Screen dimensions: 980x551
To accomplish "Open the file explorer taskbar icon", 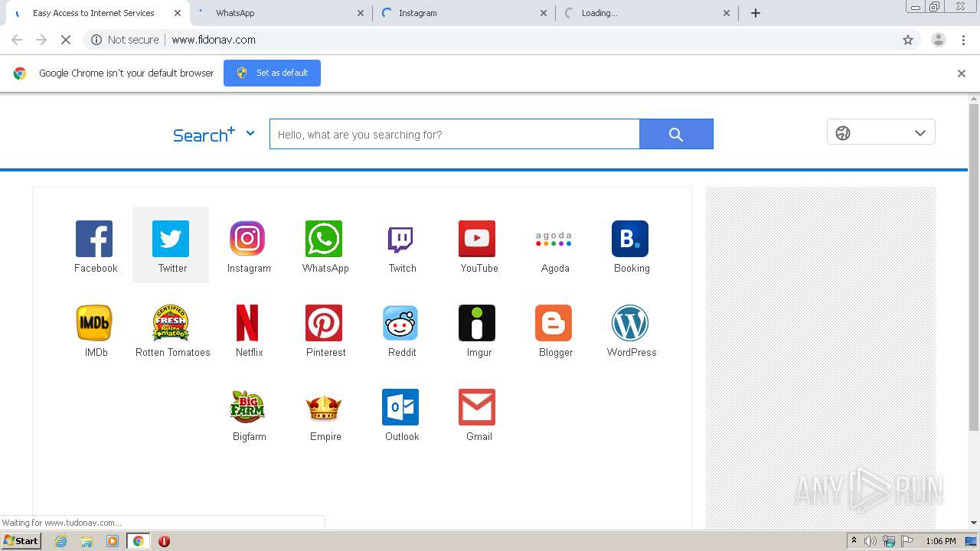I will pos(87,541).
